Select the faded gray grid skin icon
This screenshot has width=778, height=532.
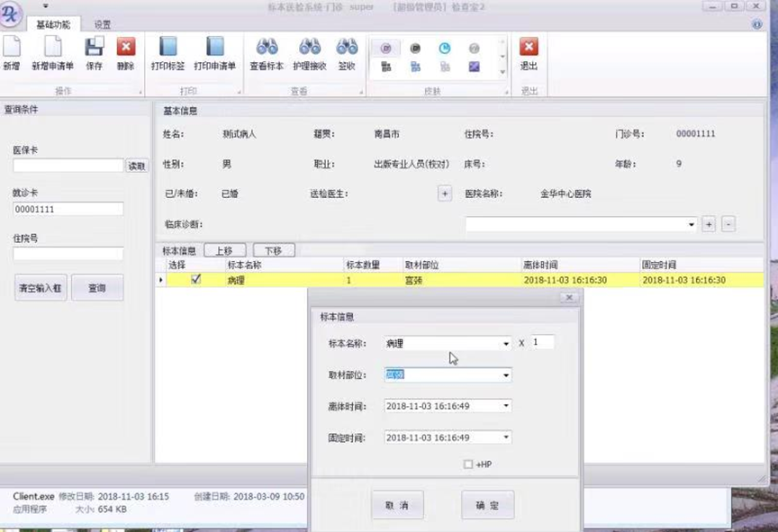point(445,67)
